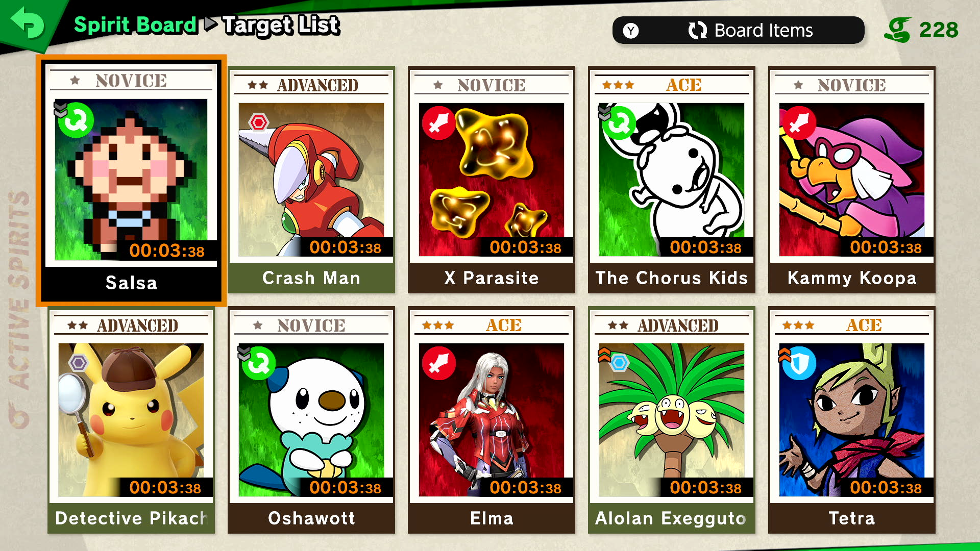Click the Board Items refresh arrows icon
This screenshot has width=980, height=551.
click(x=697, y=31)
